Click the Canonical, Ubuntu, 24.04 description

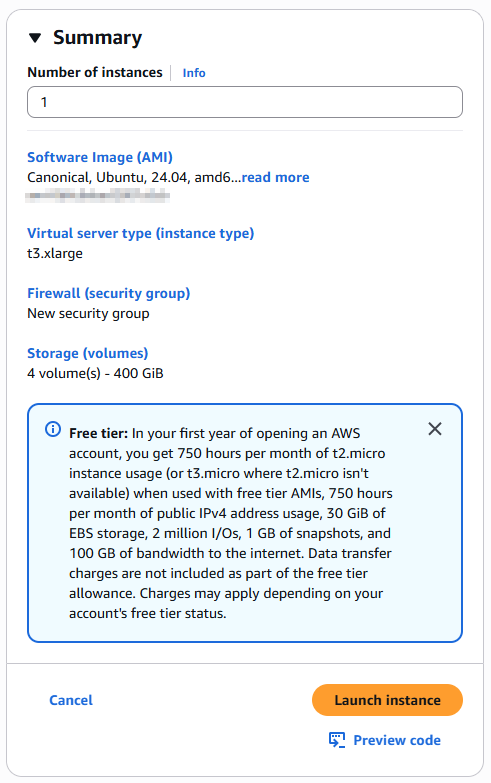(x=134, y=177)
